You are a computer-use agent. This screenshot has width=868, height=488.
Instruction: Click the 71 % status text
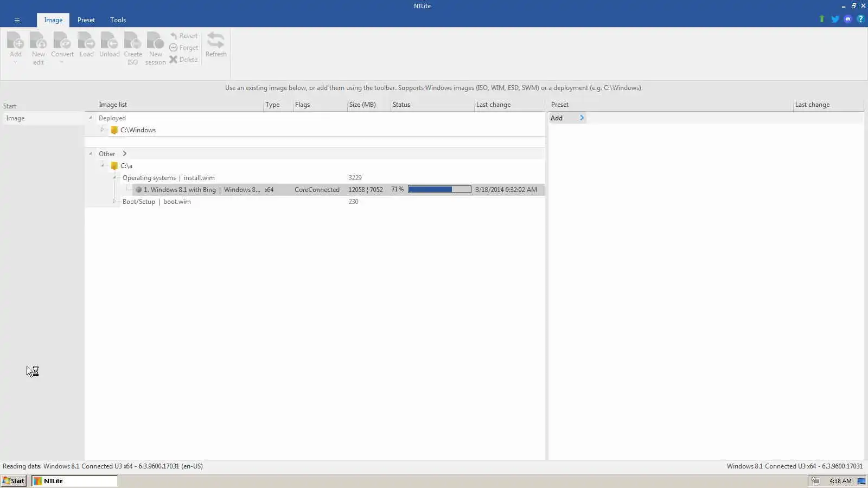398,189
